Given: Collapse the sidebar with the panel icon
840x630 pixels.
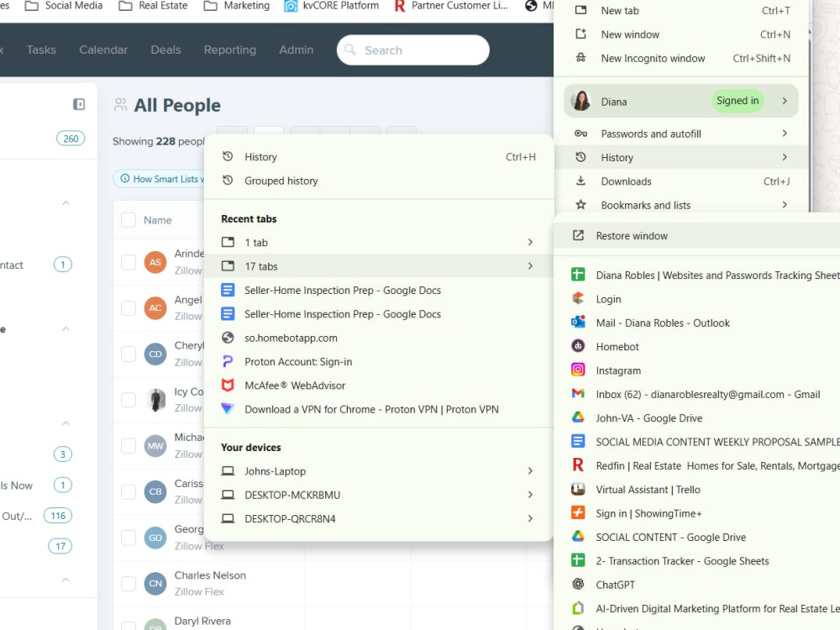Looking at the screenshot, I should click(79, 104).
